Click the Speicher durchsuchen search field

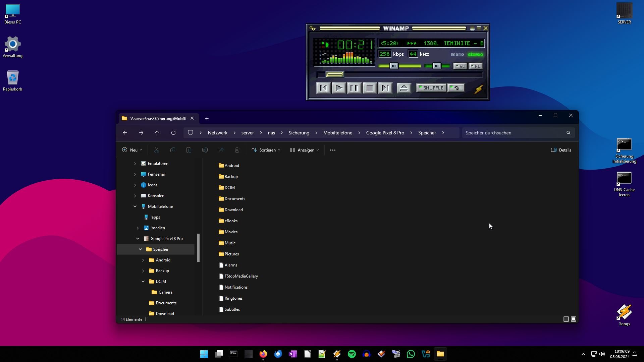pos(513,133)
